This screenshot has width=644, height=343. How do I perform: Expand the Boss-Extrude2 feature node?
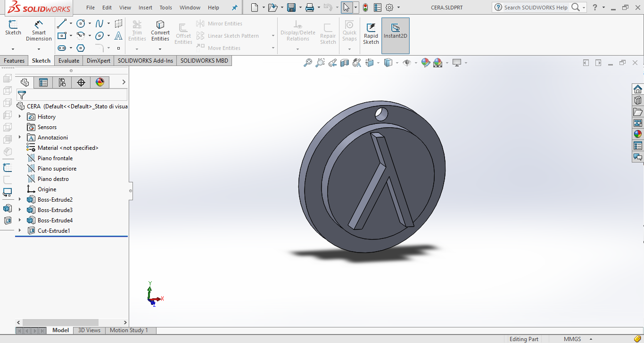point(20,200)
